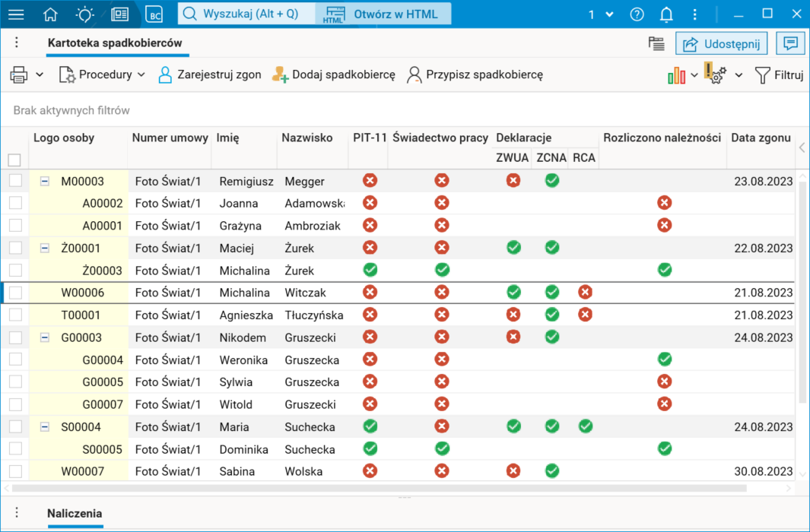Click the home icon in title bar
810x532 pixels.
click(x=50, y=14)
